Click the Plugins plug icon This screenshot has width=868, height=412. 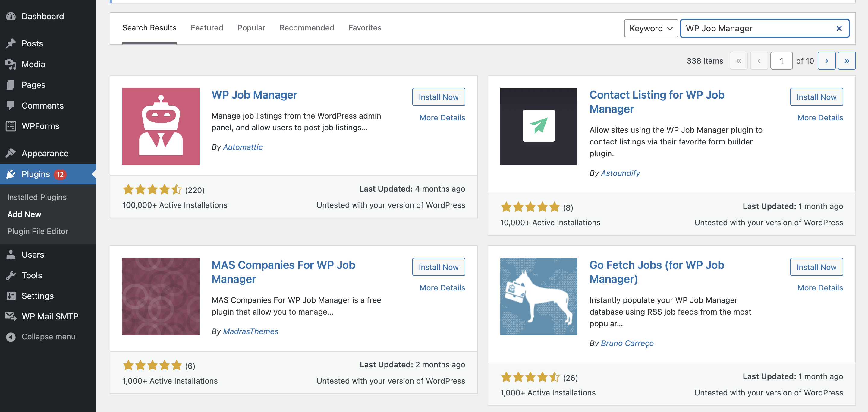click(11, 174)
